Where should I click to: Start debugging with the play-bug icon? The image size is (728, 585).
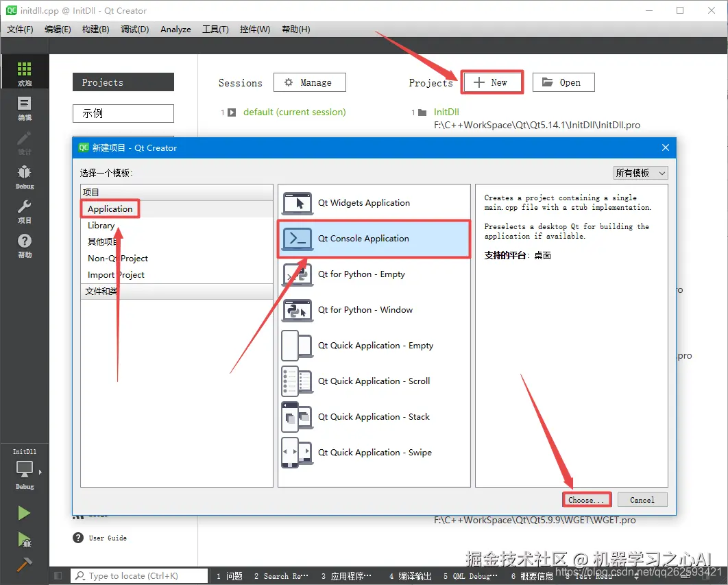tap(24, 540)
